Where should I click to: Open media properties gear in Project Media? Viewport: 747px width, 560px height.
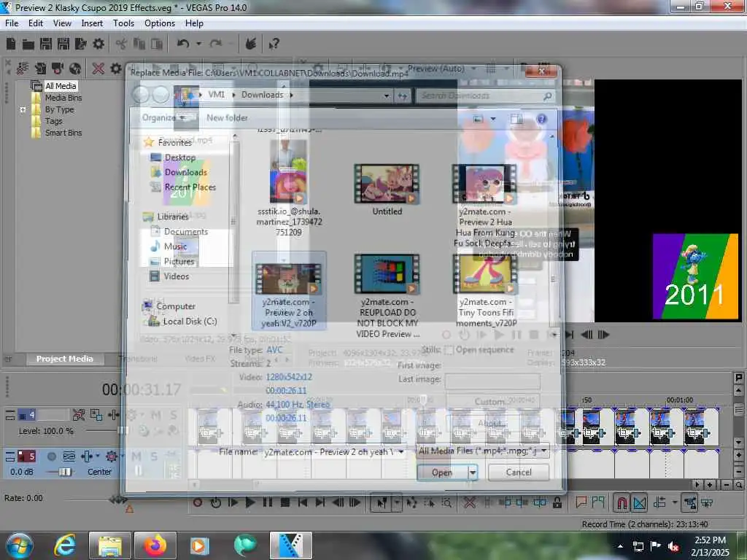(x=116, y=69)
